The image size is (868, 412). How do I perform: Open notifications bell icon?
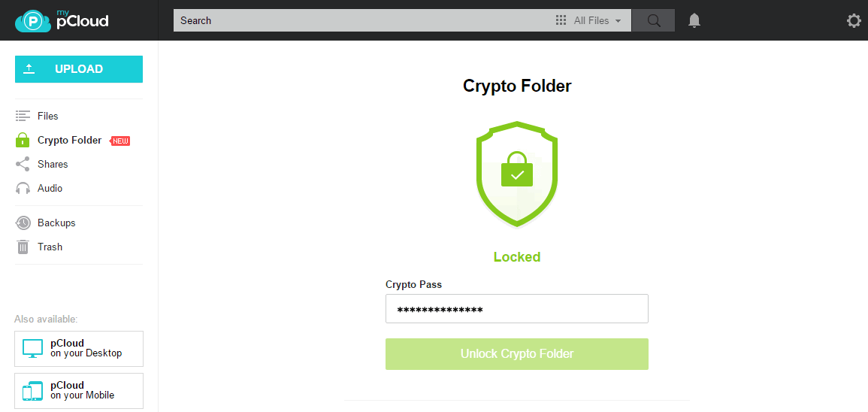694,20
